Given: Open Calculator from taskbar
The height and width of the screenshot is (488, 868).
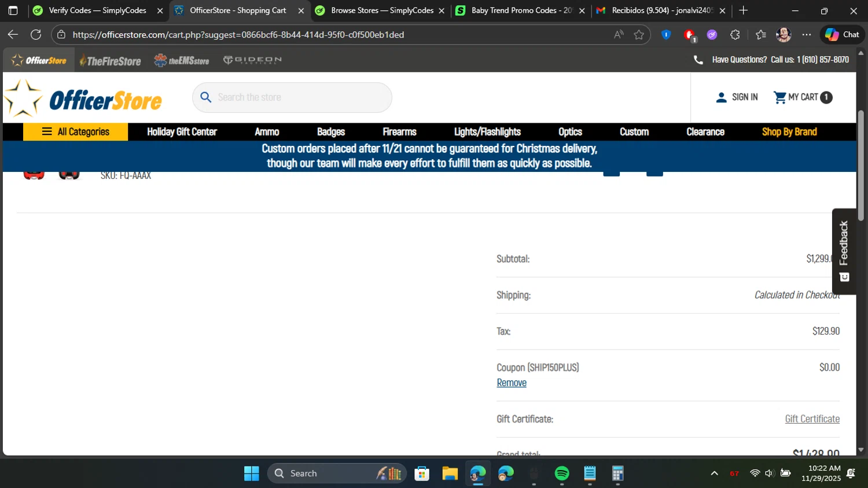Looking at the screenshot, I should point(617,474).
